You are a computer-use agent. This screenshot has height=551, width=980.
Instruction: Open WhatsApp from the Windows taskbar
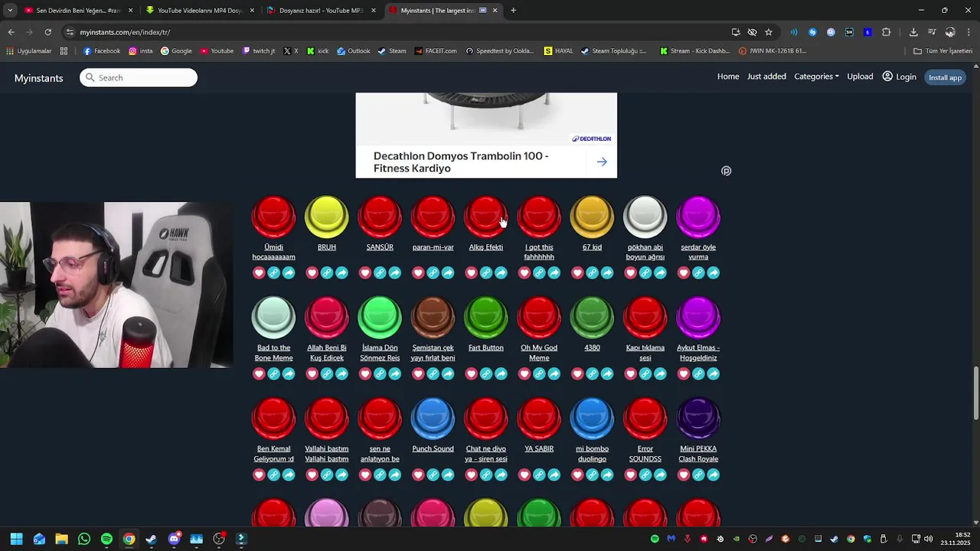(84, 539)
